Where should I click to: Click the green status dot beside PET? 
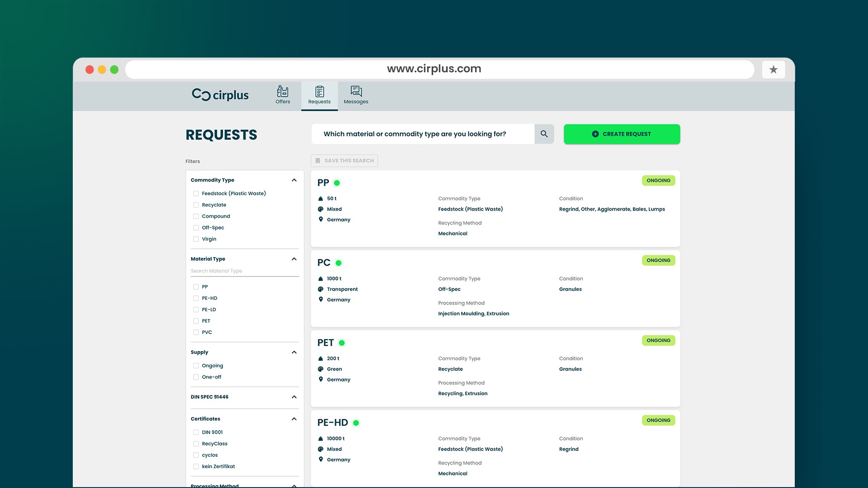(x=342, y=343)
